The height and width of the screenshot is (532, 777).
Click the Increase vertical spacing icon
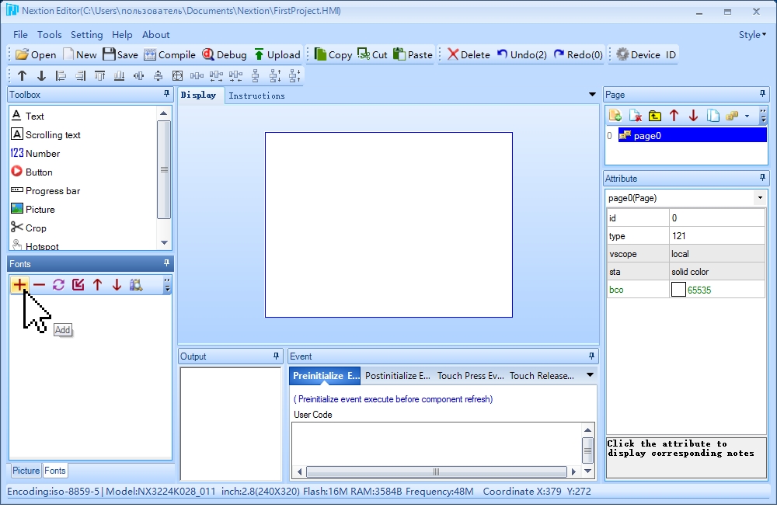275,76
